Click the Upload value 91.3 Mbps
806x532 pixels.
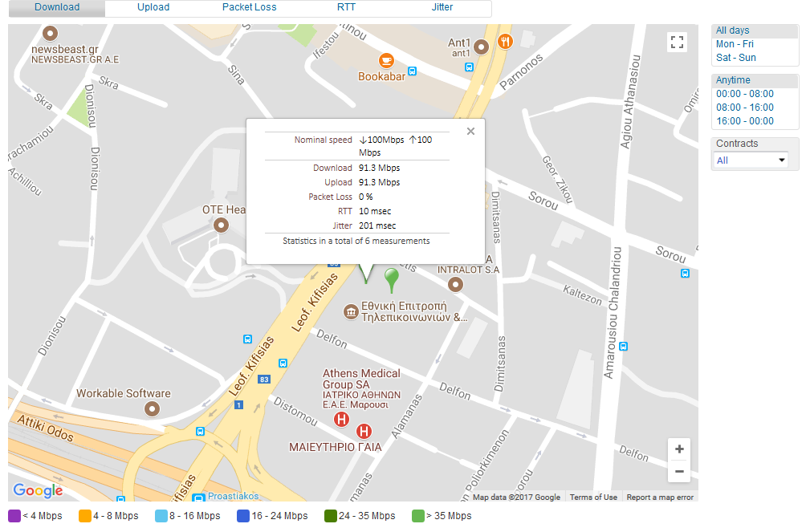380,182
